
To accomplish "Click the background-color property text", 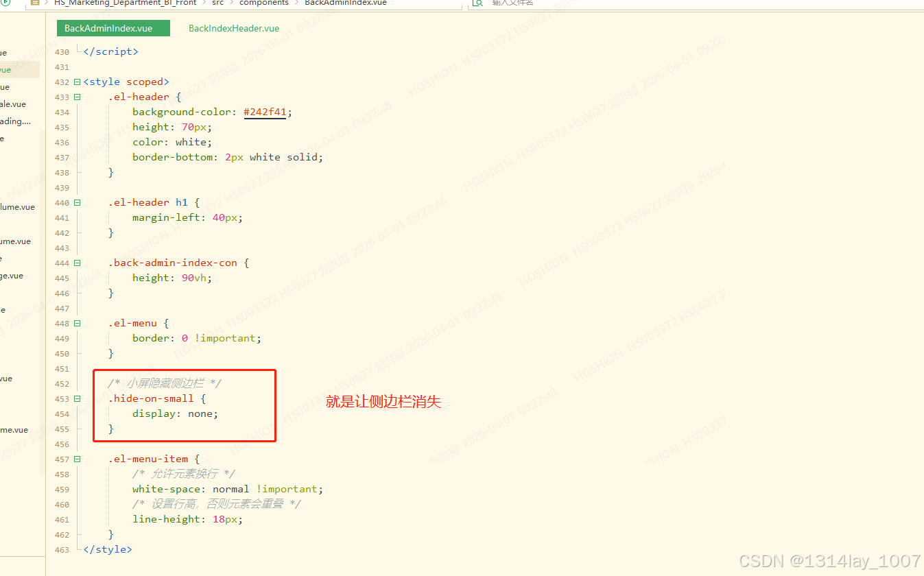I will (x=182, y=112).
